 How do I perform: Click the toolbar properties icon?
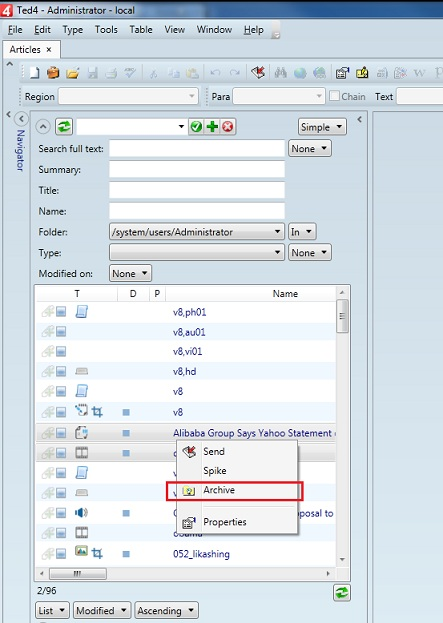point(342,73)
